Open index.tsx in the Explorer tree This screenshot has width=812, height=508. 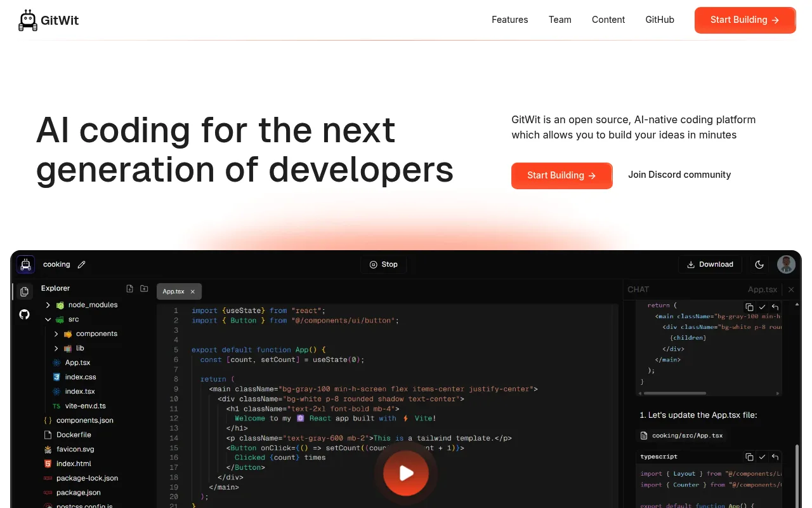[x=80, y=392]
